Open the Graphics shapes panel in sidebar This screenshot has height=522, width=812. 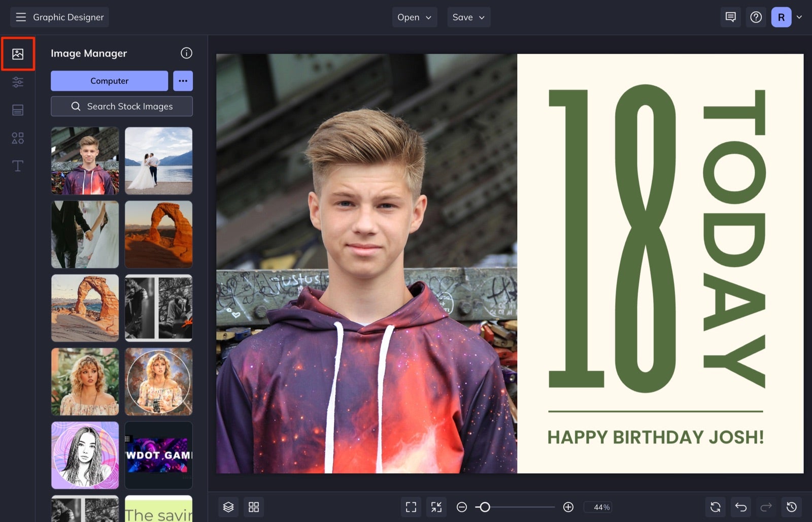tap(18, 138)
